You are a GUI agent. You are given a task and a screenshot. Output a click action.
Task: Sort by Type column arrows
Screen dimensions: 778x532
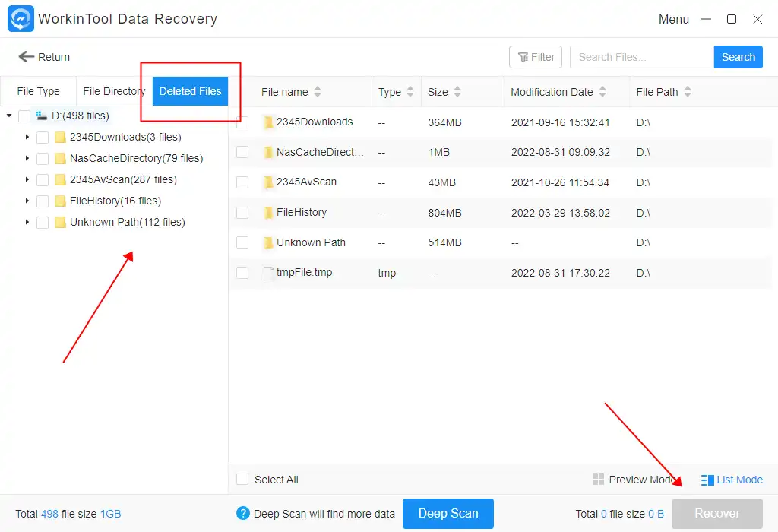point(410,92)
